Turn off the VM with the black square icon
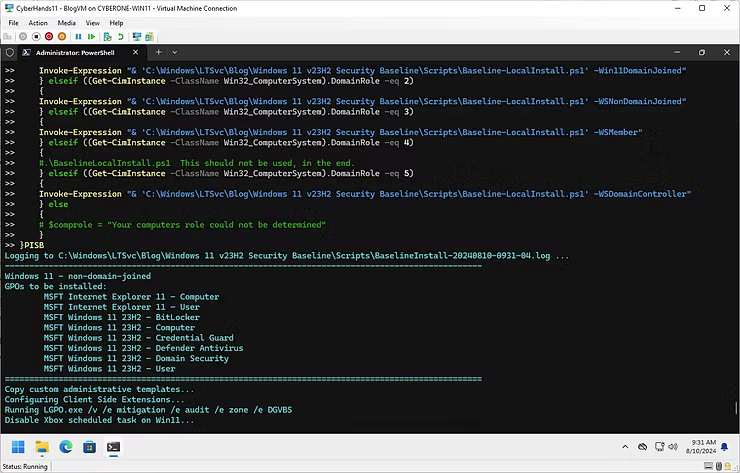740x473 pixels. (x=36, y=36)
